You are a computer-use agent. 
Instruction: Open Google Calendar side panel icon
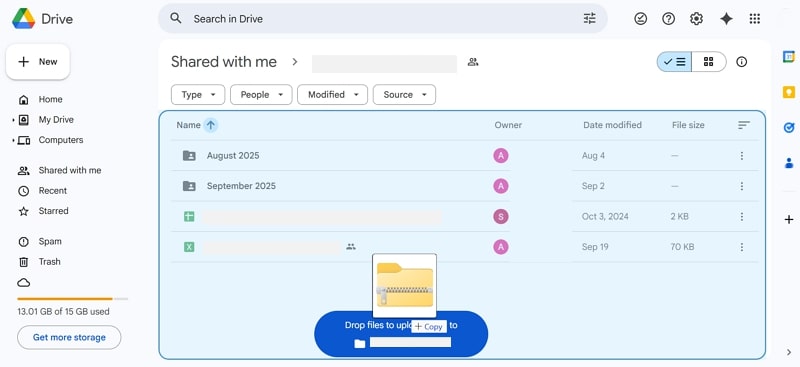point(789,57)
